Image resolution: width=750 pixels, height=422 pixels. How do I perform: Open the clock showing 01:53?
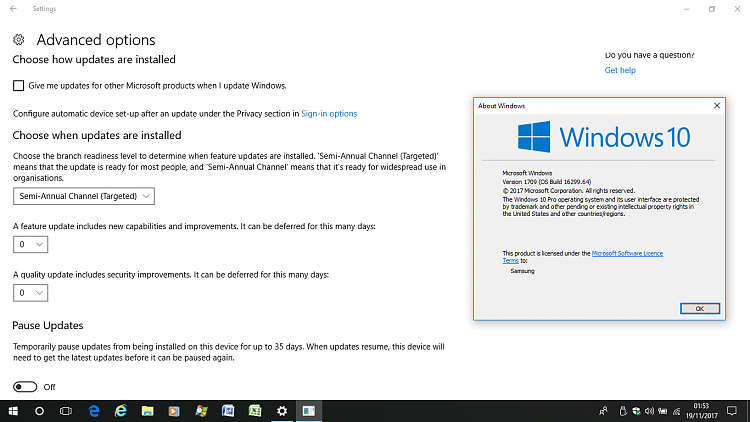[x=702, y=411]
